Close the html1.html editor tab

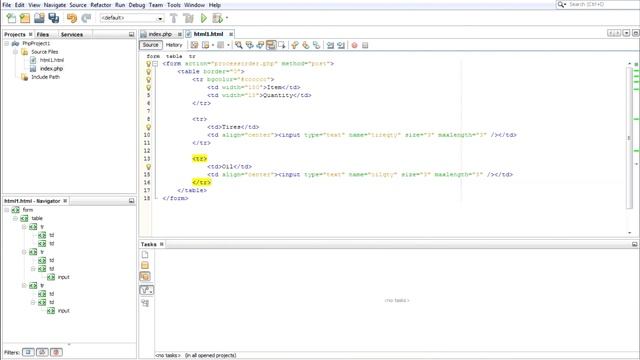[x=231, y=34]
